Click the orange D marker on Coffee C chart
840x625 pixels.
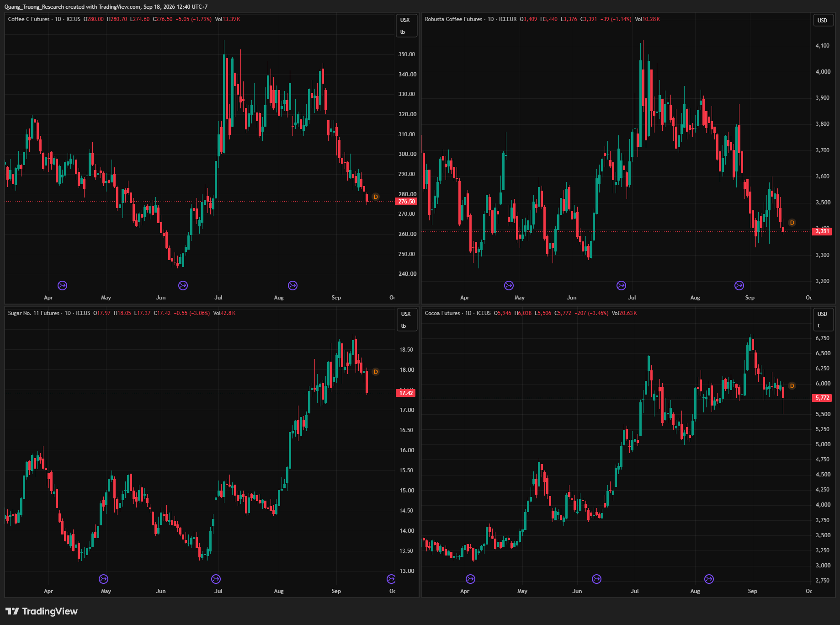coord(376,197)
